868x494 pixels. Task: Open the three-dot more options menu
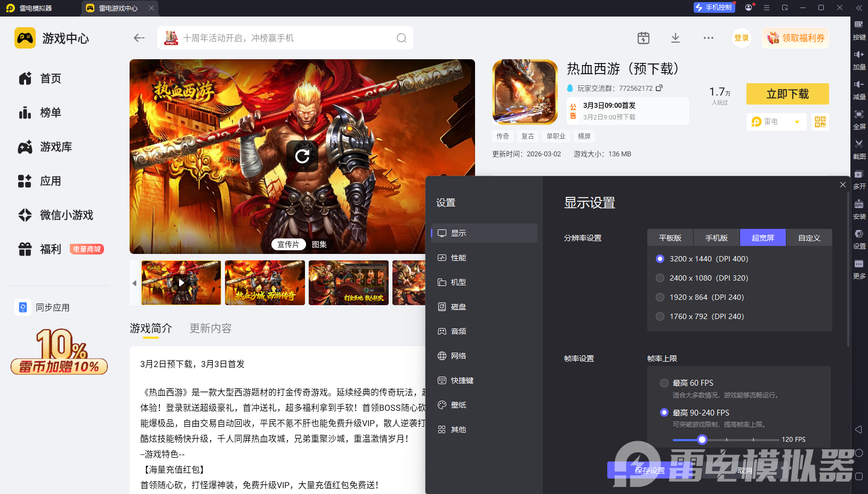pyautogui.click(x=708, y=38)
